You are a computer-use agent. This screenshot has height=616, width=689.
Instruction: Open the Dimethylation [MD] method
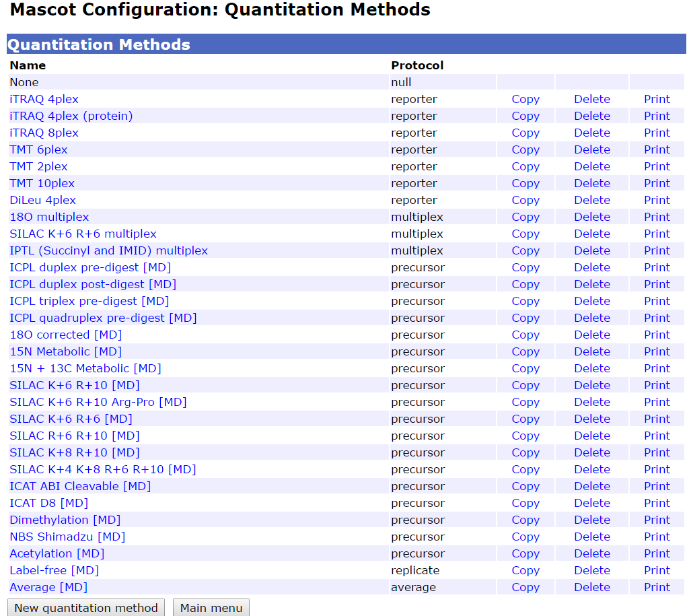pyautogui.click(x=65, y=520)
